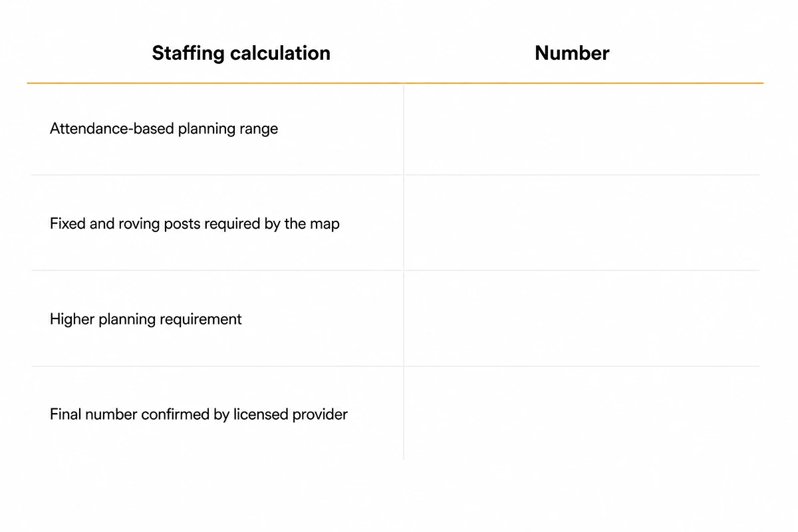Click the row separator below Fixed and roving posts
The height and width of the screenshot is (532, 798).
click(x=395, y=270)
